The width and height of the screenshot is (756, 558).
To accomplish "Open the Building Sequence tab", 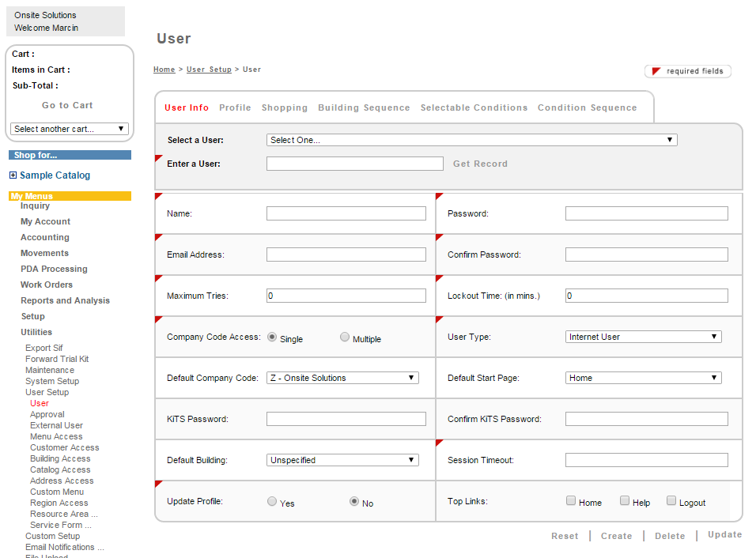I will [364, 107].
